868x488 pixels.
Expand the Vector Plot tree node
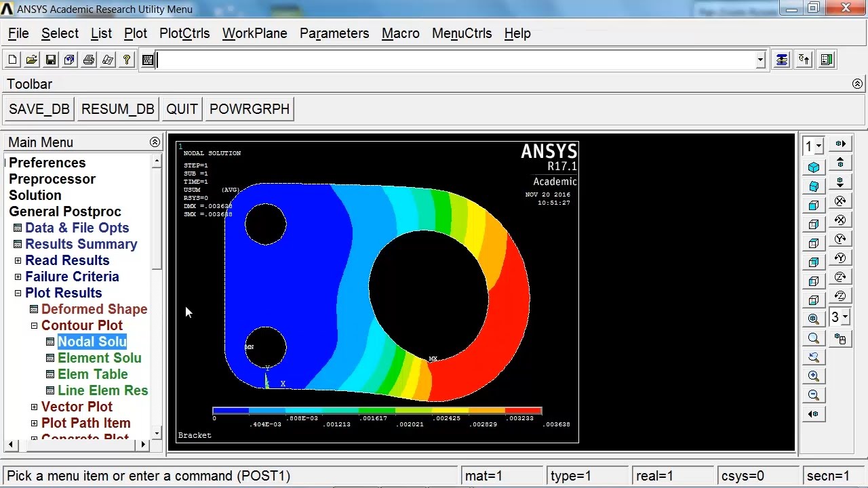click(x=34, y=407)
